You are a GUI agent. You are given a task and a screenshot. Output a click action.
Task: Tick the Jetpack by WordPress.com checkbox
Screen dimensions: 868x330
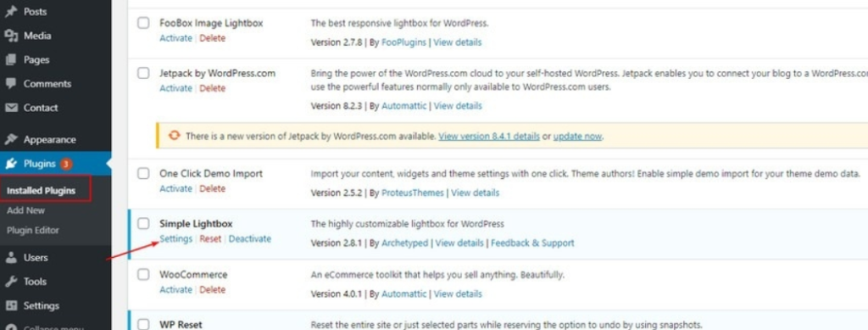pyautogui.click(x=143, y=73)
